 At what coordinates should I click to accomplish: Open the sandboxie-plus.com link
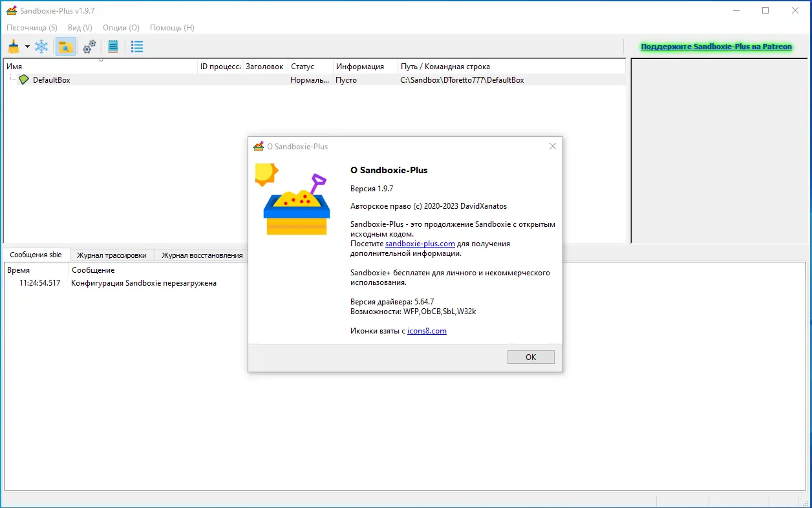point(420,244)
